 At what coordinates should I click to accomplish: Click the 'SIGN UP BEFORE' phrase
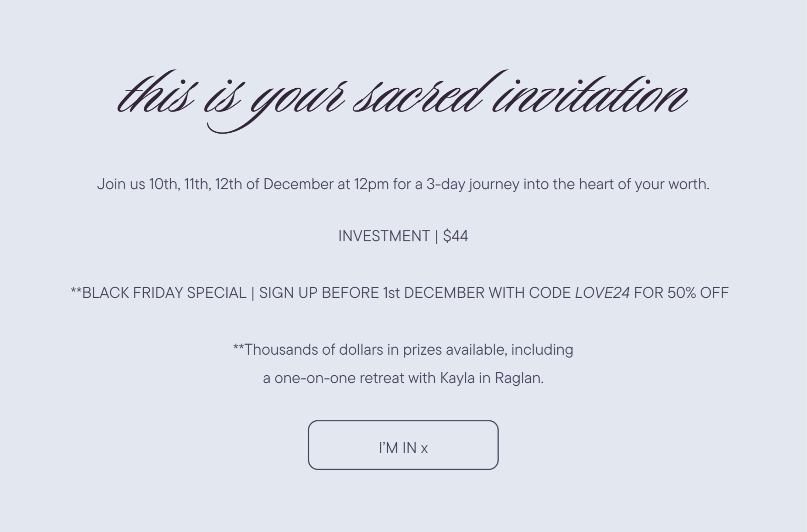point(319,293)
